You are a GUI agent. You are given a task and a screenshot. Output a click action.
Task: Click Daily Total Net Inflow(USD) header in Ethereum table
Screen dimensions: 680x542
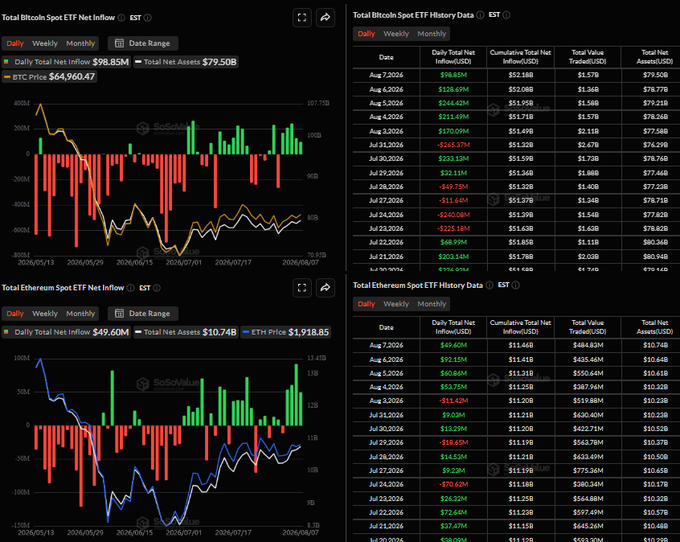click(453, 327)
